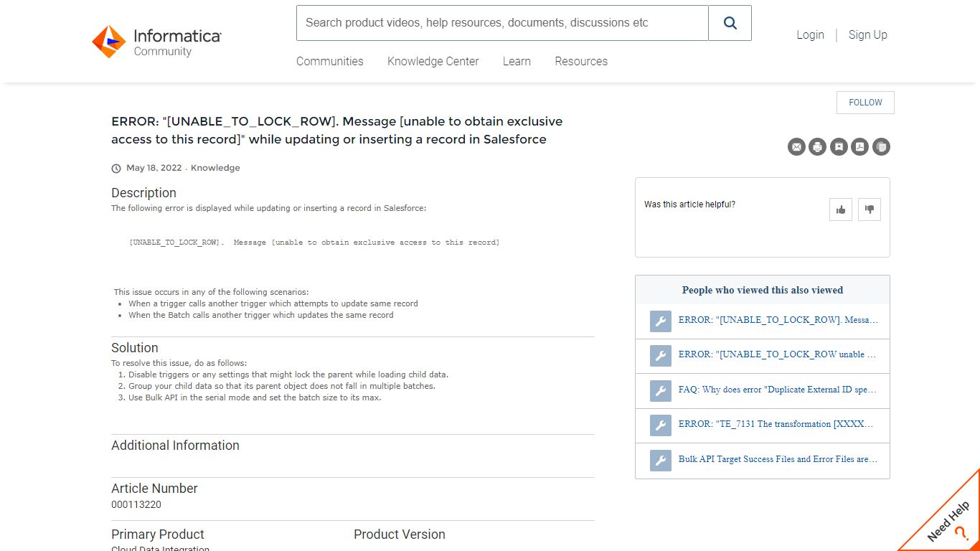Give the article a thumbs down
This screenshot has height=551, width=980.
(x=870, y=209)
